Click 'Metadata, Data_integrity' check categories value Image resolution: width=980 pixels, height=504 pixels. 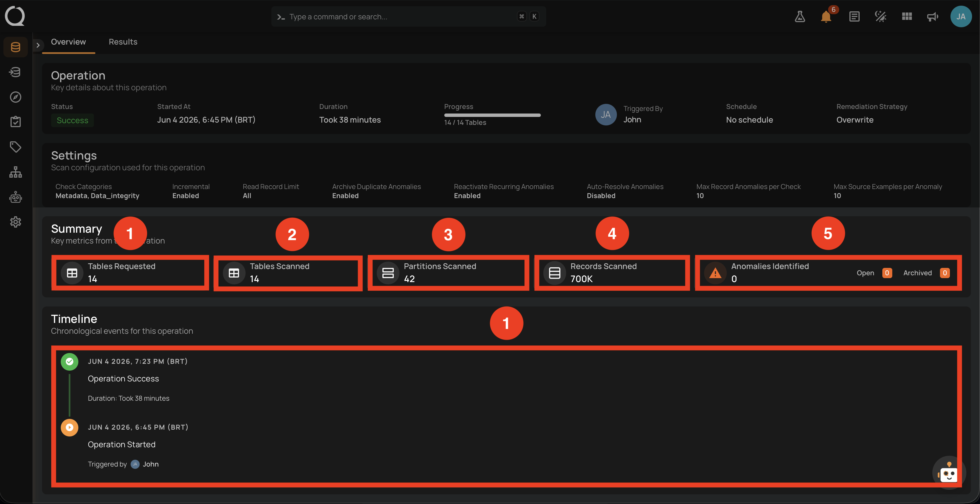pyautogui.click(x=97, y=196)
